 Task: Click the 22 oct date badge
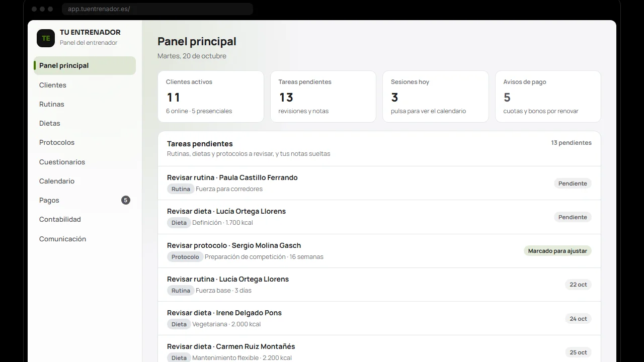[x=578, y=285]
